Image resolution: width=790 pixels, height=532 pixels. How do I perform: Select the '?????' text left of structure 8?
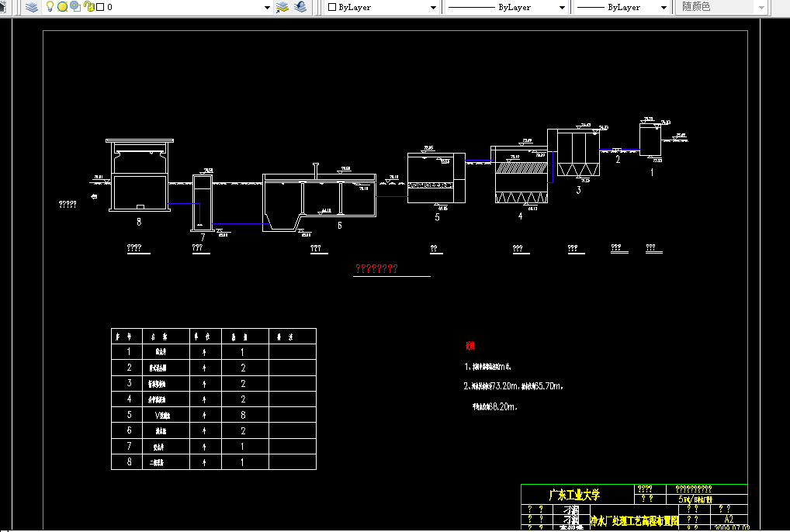(68, 204)
